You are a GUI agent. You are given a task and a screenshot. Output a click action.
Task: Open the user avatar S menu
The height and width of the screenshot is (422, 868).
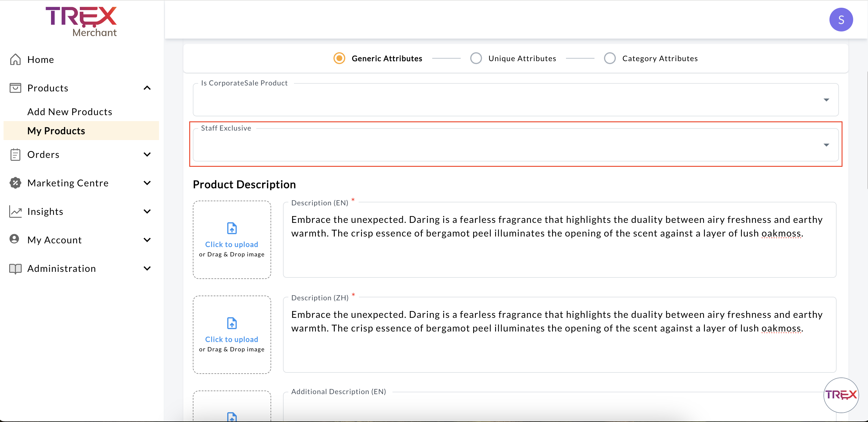coord(840,20)
